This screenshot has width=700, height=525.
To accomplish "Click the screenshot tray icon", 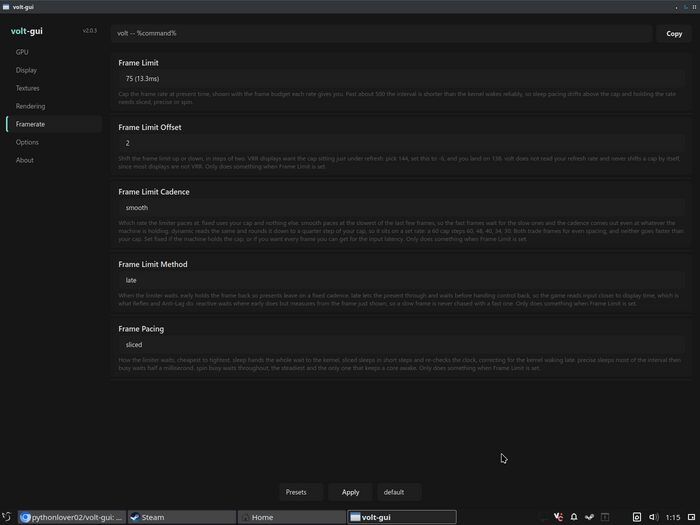I will 637,517.
